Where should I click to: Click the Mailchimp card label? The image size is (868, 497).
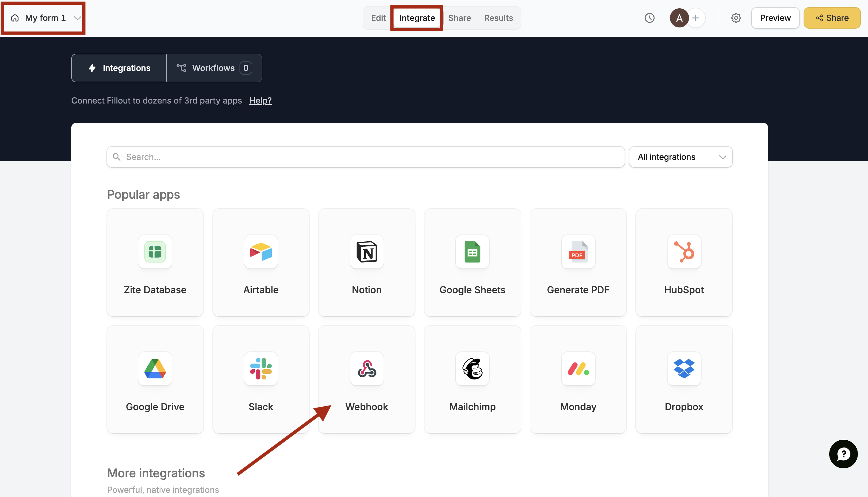(x=472, y=407)
